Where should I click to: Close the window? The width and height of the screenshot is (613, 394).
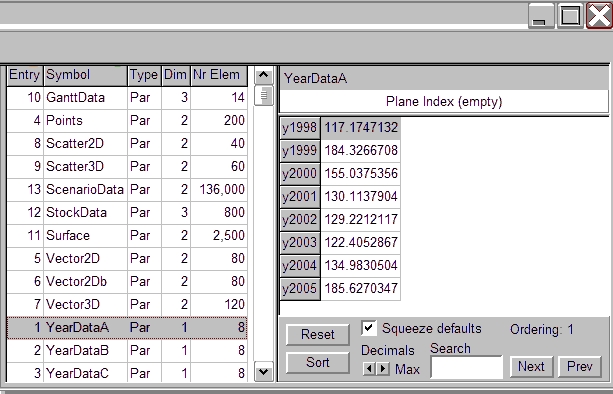coord(599,16)
